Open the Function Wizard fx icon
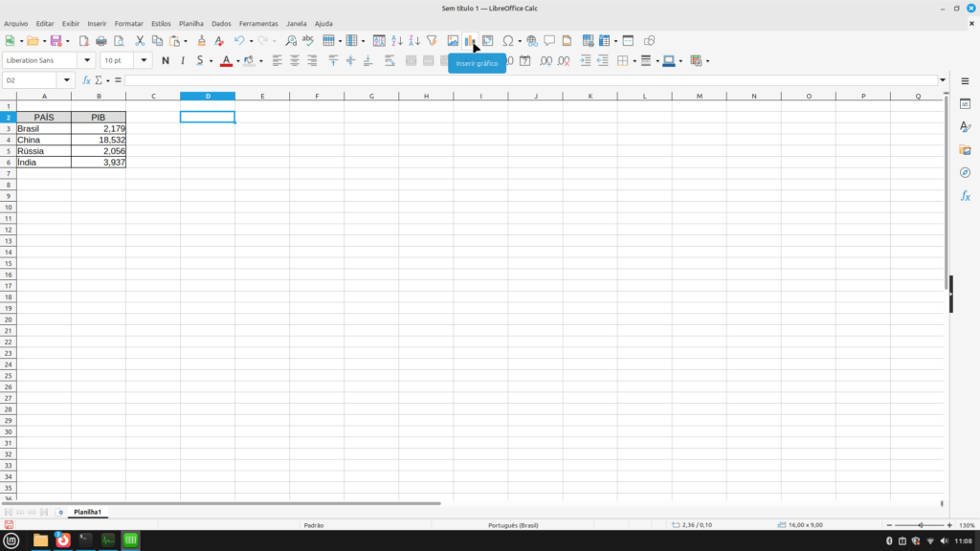This screenshot has height=551, width=980. pos(86,80)
